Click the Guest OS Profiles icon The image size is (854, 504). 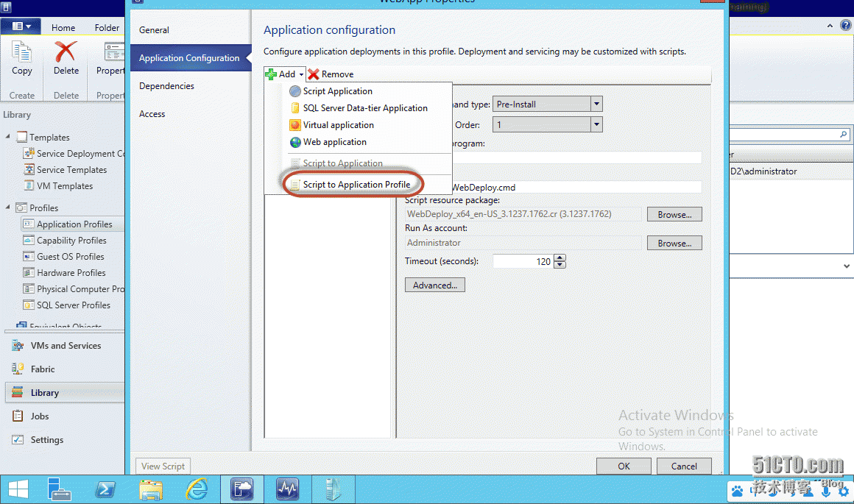coord(29,256)
